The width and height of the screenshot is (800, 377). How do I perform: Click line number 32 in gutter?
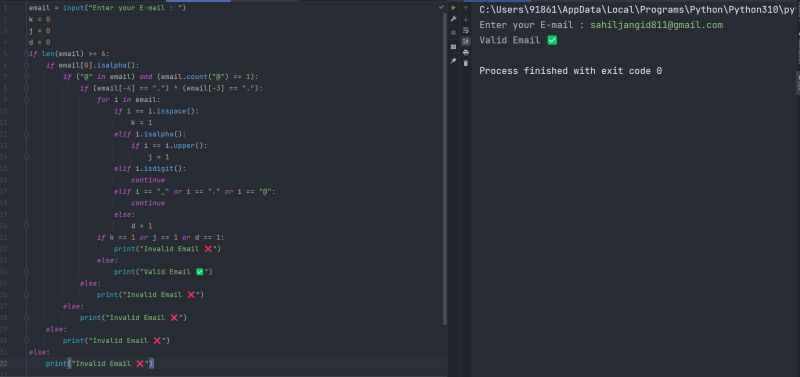click(x=5, y=363)
